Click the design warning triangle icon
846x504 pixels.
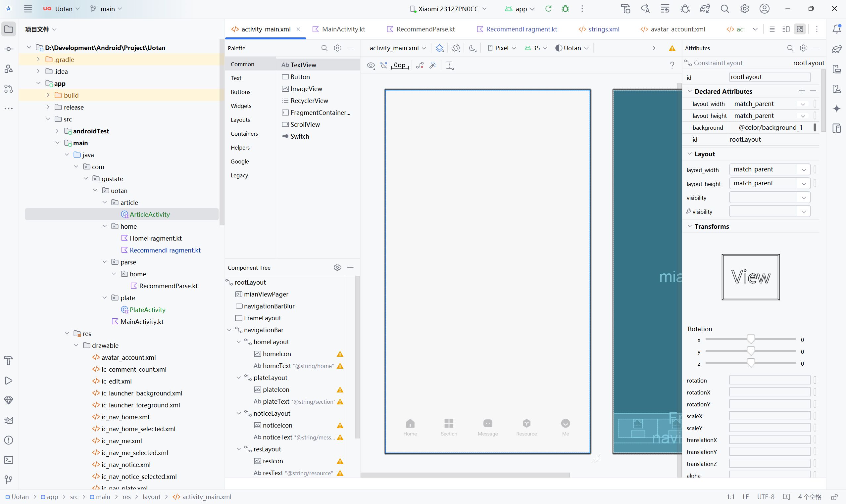click(672, 48)
